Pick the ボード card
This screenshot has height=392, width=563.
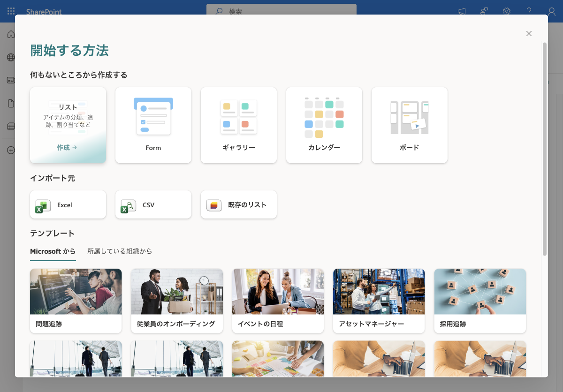[410, 125]
